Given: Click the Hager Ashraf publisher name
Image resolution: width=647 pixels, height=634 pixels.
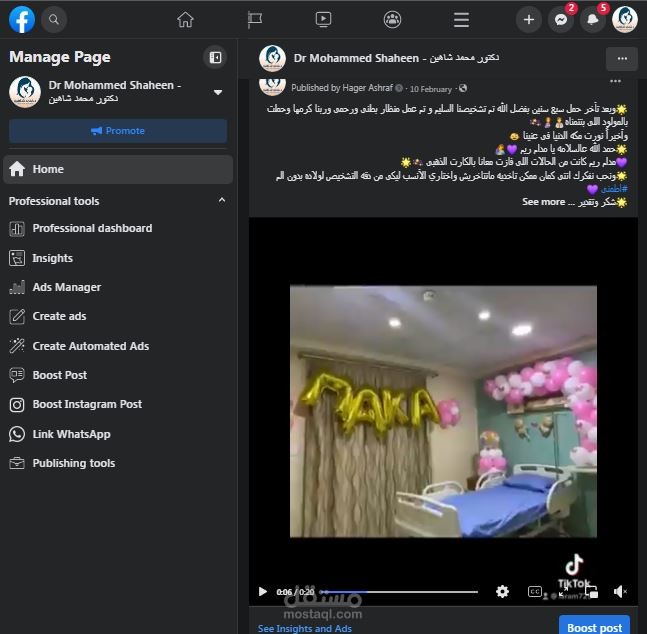Looking at the screenshot, I should click(x=368, y=88).
